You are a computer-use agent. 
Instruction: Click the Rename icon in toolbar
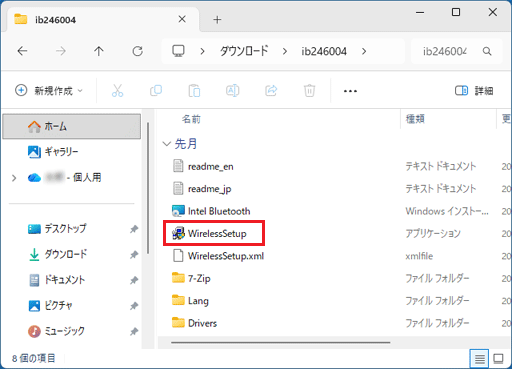[233, 90]
